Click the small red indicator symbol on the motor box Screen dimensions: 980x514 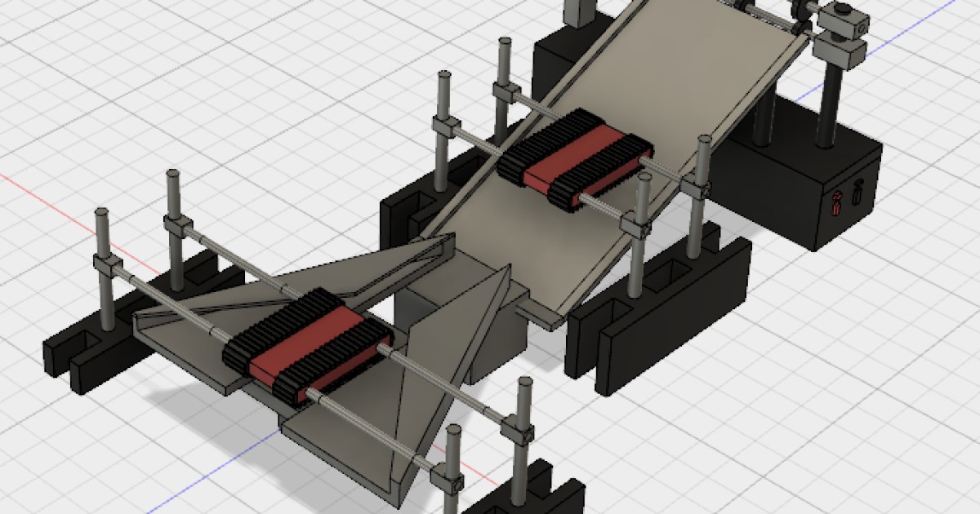point(837,202)
